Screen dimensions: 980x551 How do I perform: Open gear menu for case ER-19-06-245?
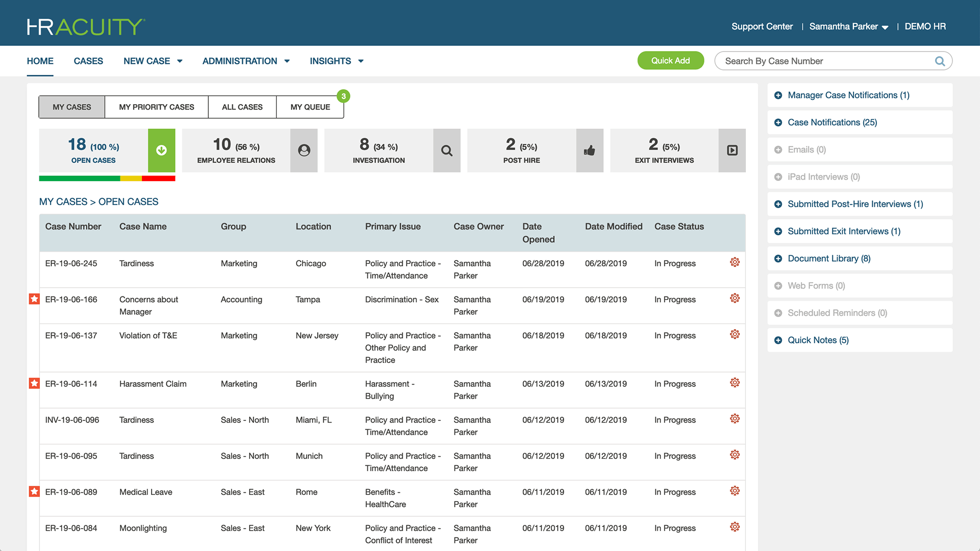(734, 262)
